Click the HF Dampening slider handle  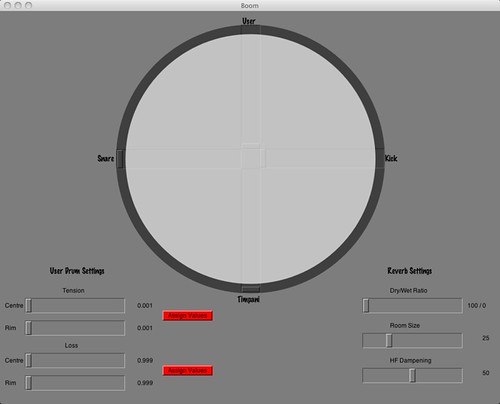tap(413, 376)
